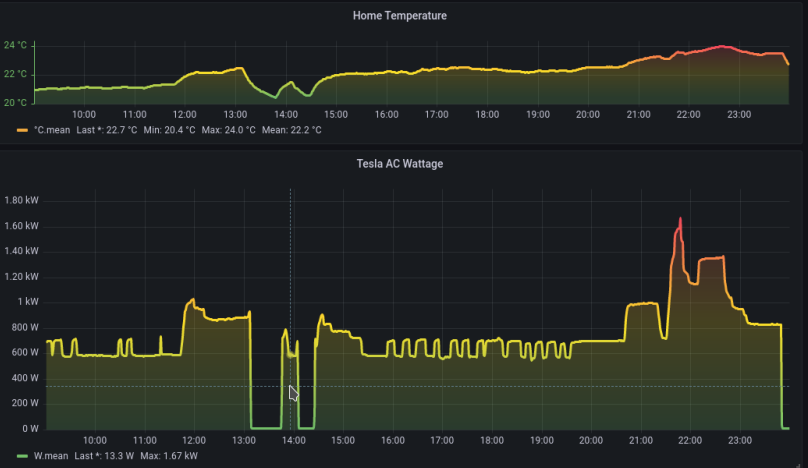Click the orange °C.mean legend color swatch
The width and height of the screenshot is (808, 468).
click(x=22, y=130)
